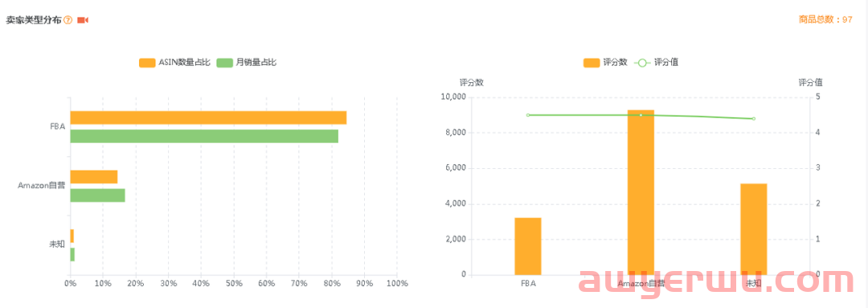Click the 商品总数:97 label
The height and width of the screenshot is (308, 868).
tap(826, 20)
